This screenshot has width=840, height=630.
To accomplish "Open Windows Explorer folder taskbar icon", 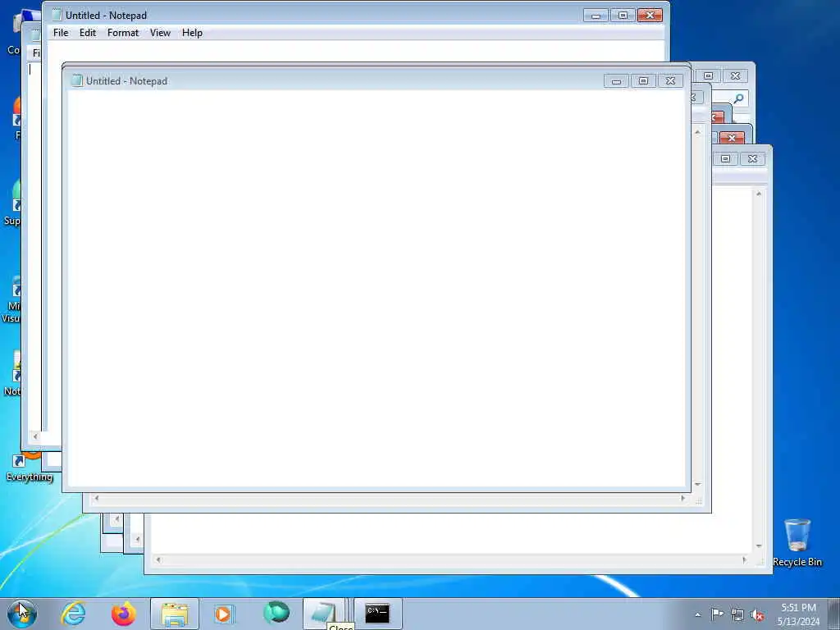I will click(175, 614).
